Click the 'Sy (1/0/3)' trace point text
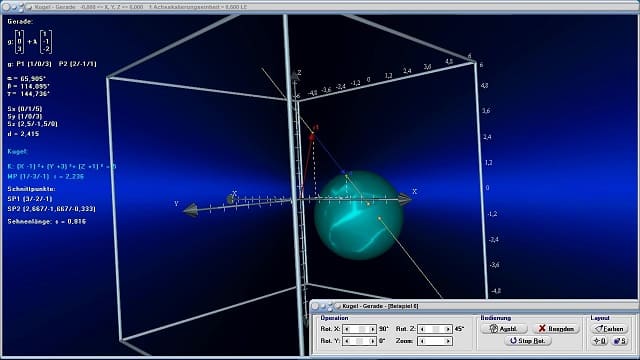 tap(25, 116)
